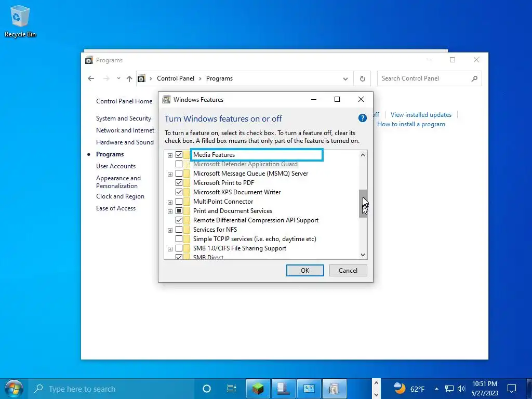Screen dimensions: 532x399
Task: Expand the Services for NFS node
Action: (170, 230)
